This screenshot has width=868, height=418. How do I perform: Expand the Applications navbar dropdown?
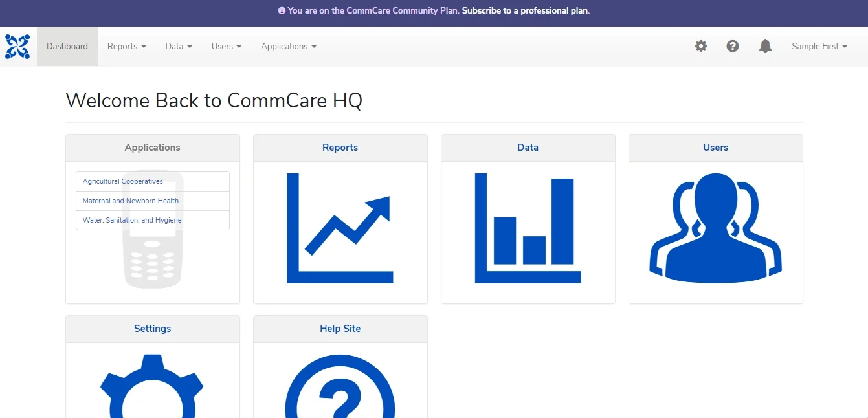pos(289,47)
